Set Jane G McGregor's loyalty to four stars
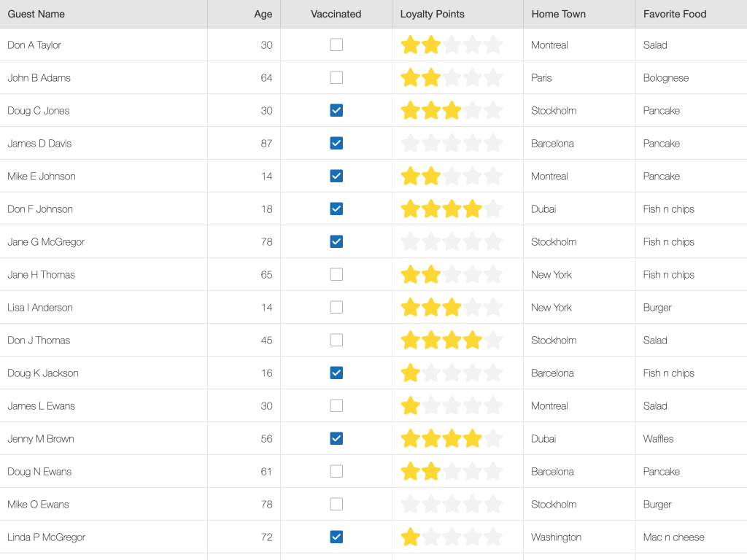 pyautogui.click(x=473, y=242)
